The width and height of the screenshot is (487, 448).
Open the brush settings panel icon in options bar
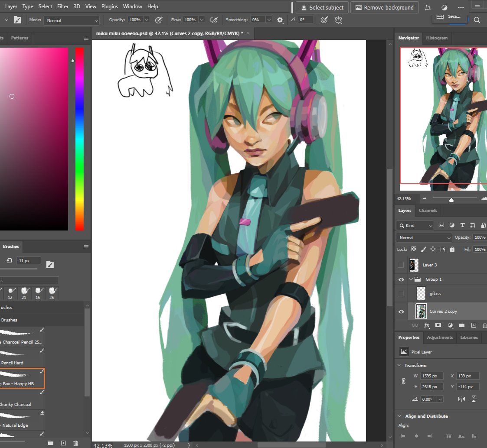point(18,20)
